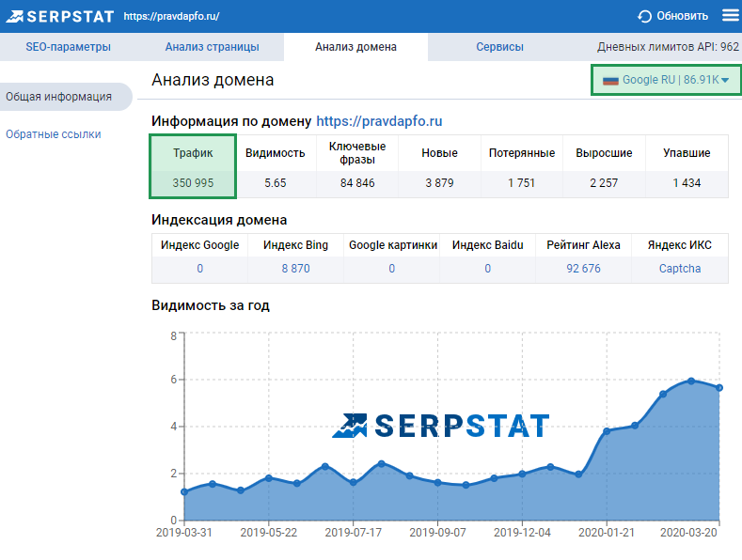Open the Сервисы tab
Image resolution: width=742 pixels, height=560 pixels.
(x=499, y=47)
